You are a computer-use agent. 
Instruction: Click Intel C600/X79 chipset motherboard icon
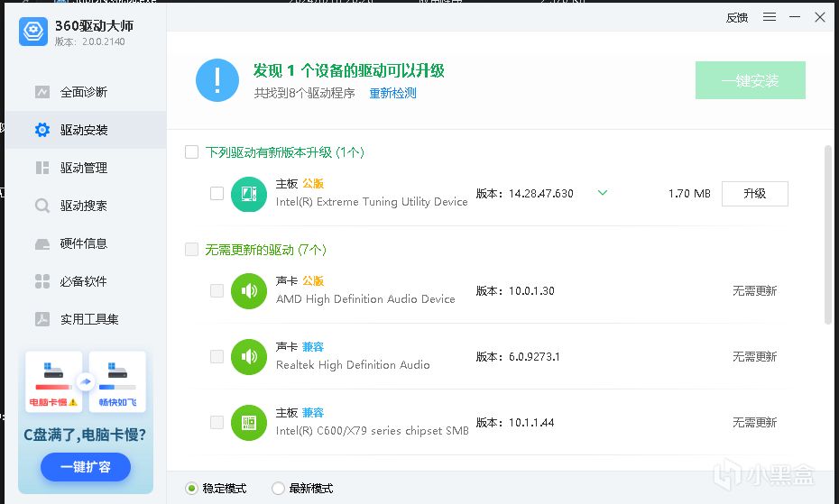[x=249, y=423]
